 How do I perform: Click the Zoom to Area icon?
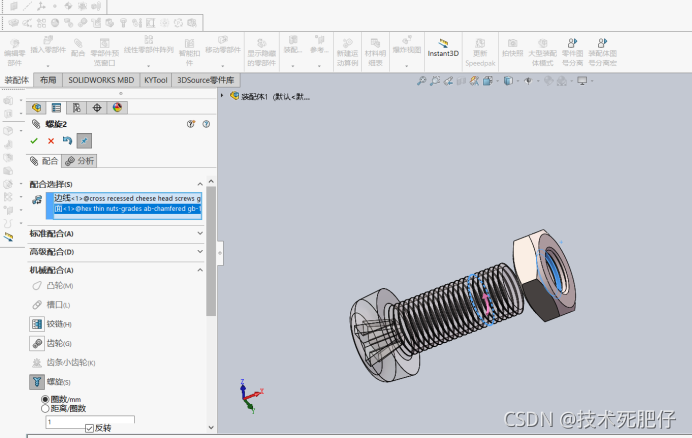click(435, 81)
